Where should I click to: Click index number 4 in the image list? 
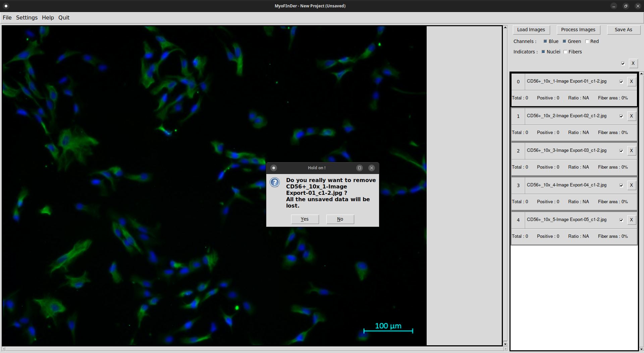(x=518, y=220)
